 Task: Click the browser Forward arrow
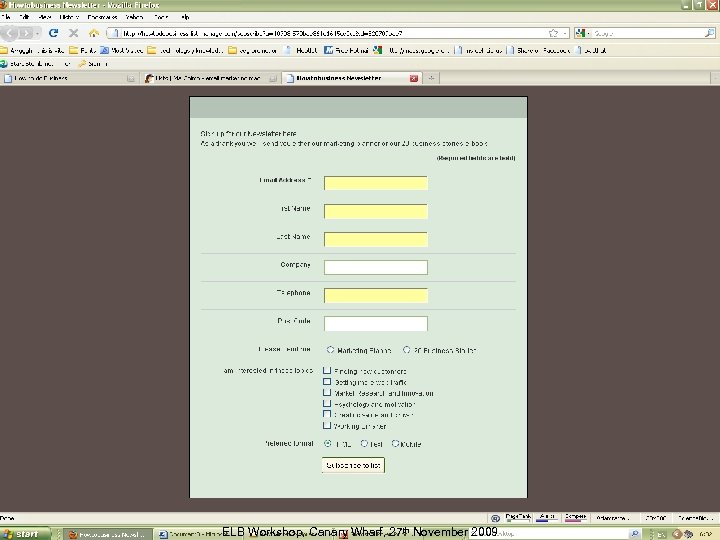[x=25, y=33]
